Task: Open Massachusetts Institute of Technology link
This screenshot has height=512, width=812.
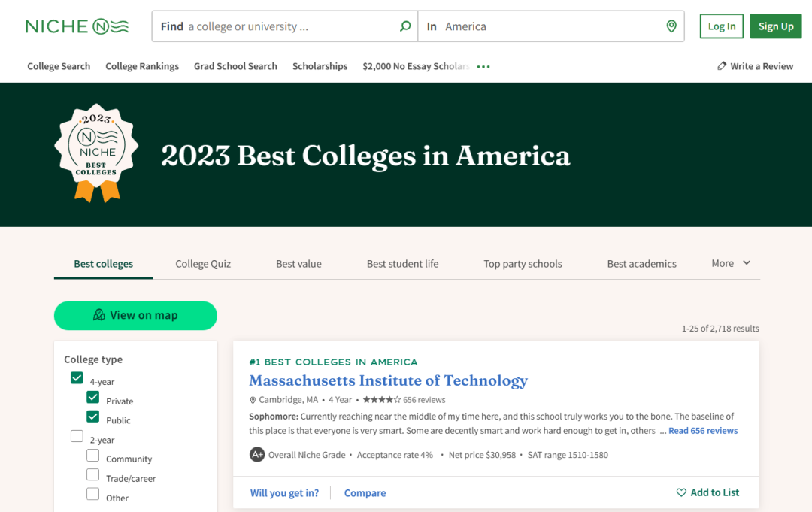Action: coord(388,380)
